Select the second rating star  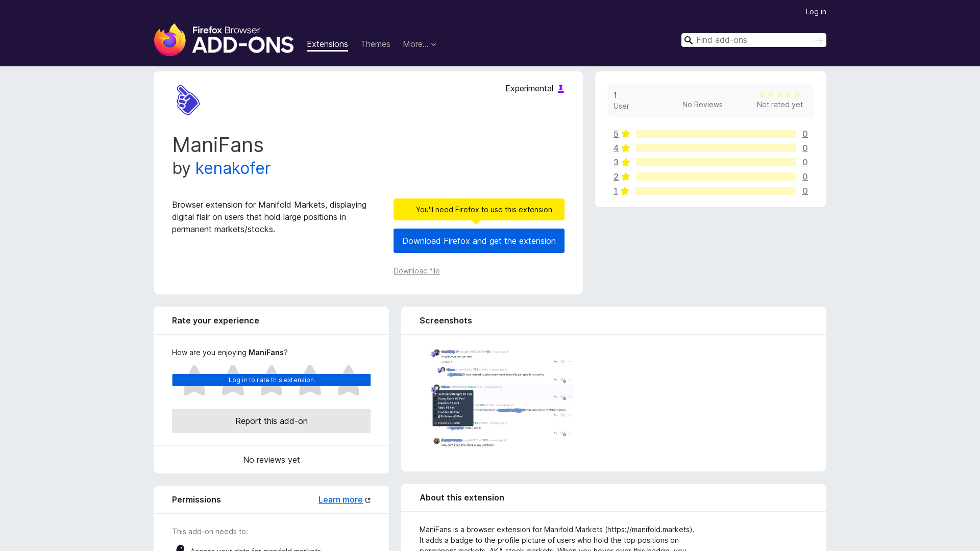click(233, 380)
